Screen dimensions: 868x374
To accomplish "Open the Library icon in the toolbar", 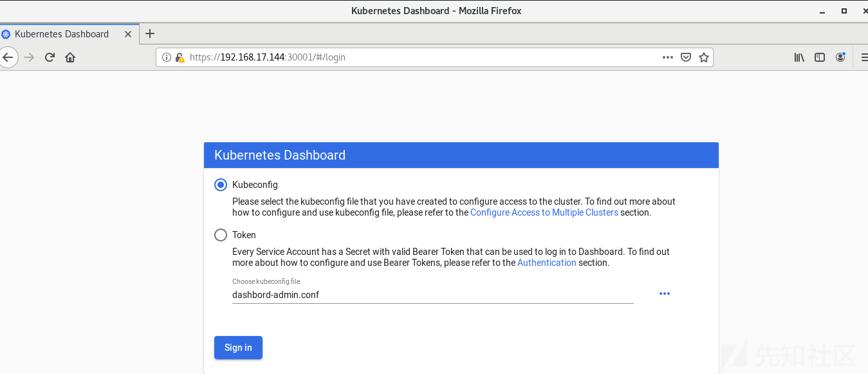I will [x=799, y=57].
